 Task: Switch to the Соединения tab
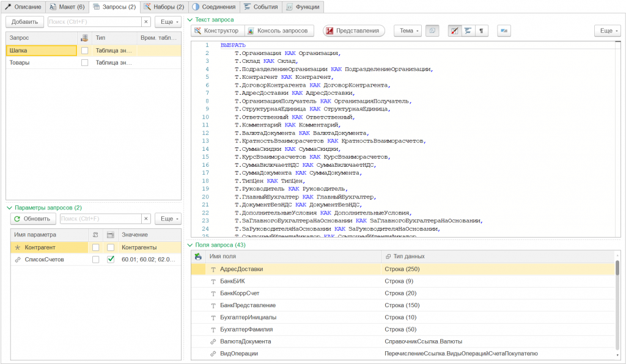point(213,7)
